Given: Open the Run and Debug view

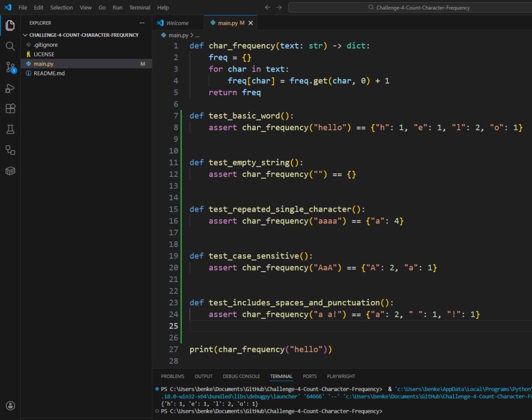Looking at the screenshot, I should coord(10,88).
